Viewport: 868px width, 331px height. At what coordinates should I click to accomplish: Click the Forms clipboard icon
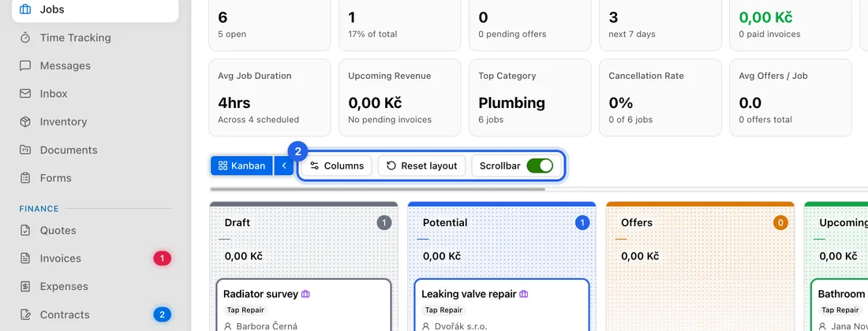(25, 178)
